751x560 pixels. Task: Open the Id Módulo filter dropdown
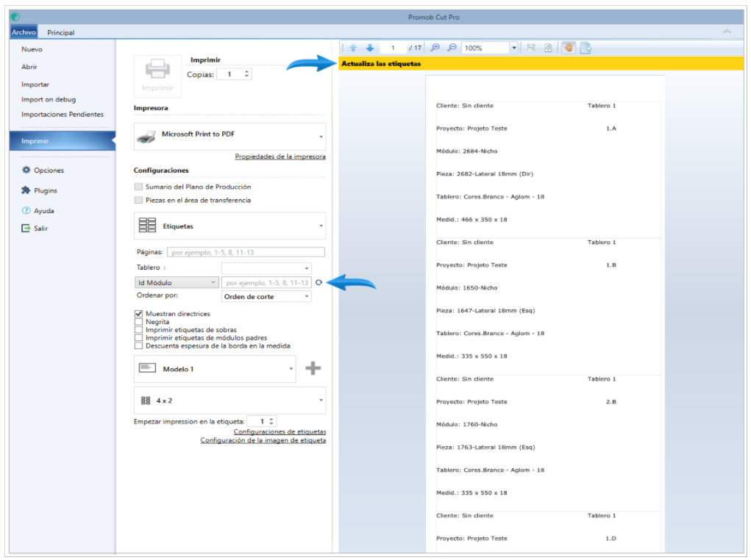177,283
